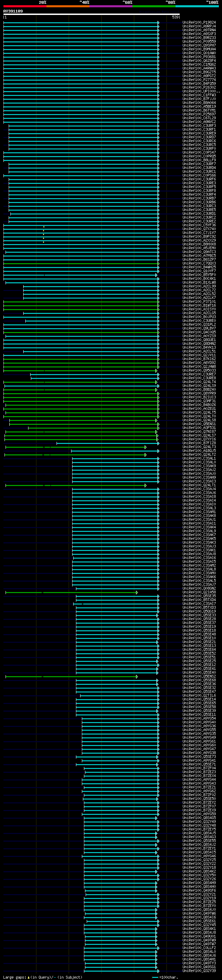Screen dimensions: 222x980
Task: Select hit label UniRef100_P09559
Action: (x=199, y=41)
